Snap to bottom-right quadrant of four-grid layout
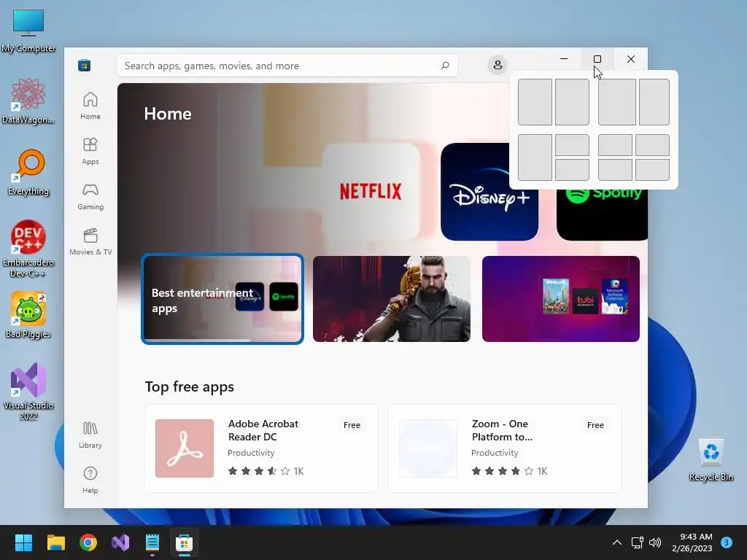 click(652, 169)
